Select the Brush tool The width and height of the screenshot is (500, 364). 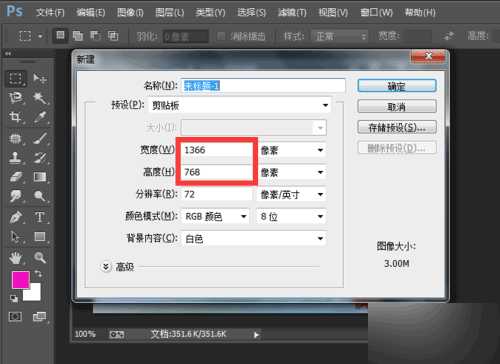(40, 138)
